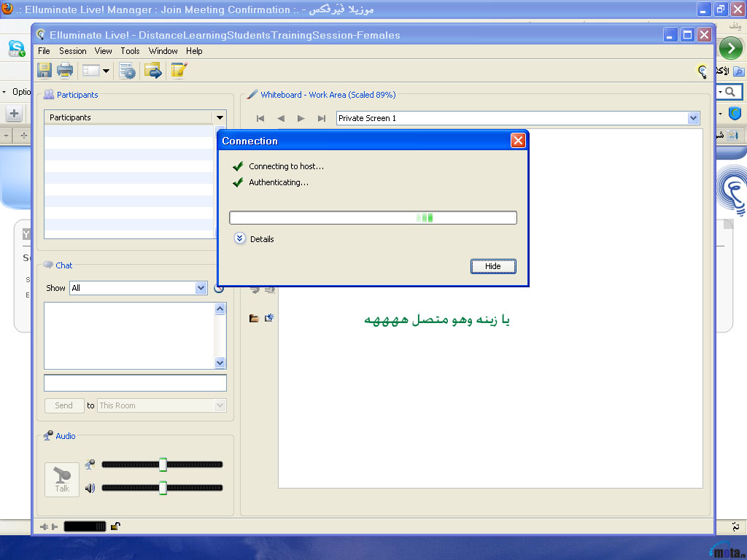The image size is (747, 560).
Task: Adjust the microphone level slider
Action: [163, 464]
